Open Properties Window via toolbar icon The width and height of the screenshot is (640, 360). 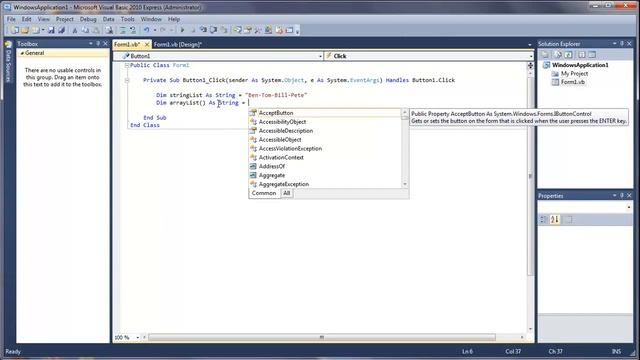pos(248,30)
